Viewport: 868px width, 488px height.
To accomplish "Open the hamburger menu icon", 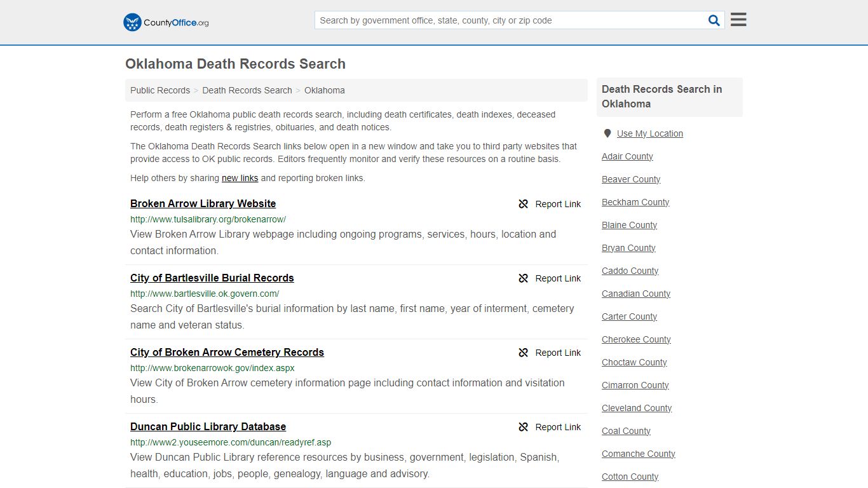I will point(738,20).
